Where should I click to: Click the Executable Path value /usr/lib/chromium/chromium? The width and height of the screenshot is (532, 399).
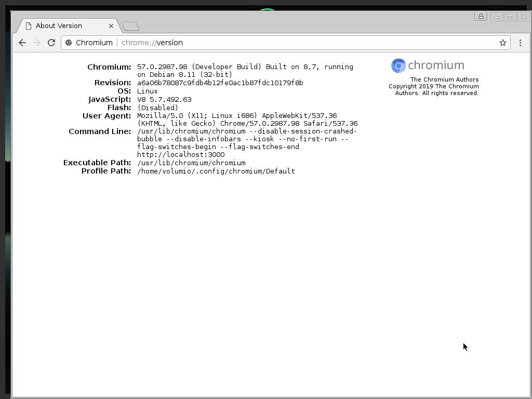point(191,163)
